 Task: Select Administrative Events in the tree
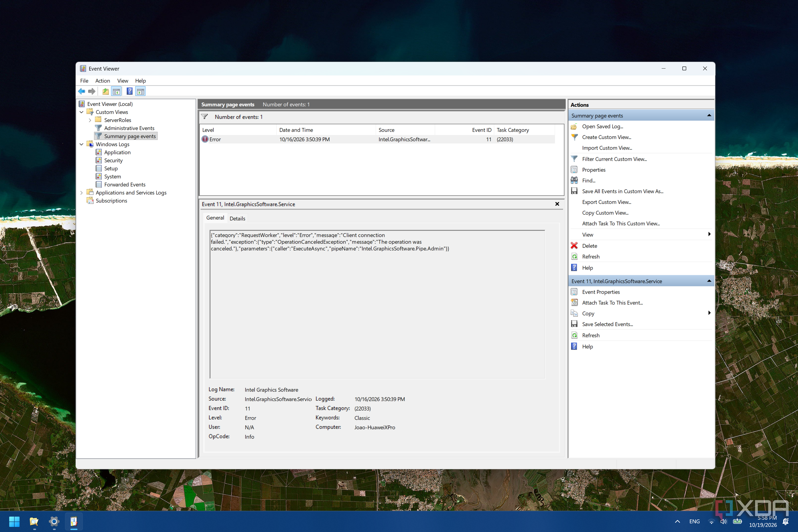(129, 128)
